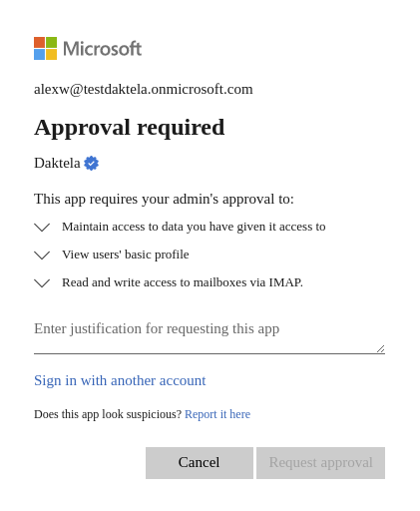Expand the Maintain access to data chevron
The width and height of the screenshot is (420, 511).
click(x=42, y=228)
